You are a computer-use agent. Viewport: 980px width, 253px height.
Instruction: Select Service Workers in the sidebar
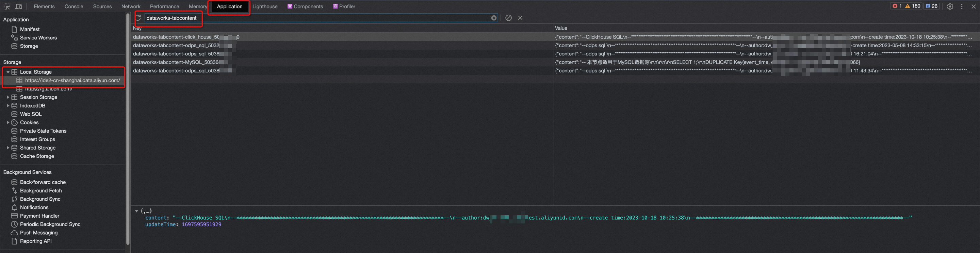[x=38, y=38]
